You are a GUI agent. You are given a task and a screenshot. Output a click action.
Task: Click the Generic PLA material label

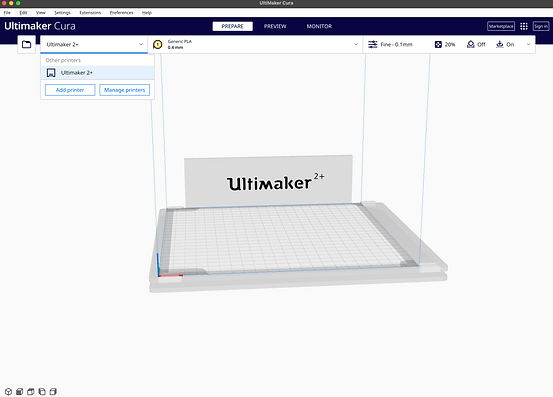tap(180, 42)
